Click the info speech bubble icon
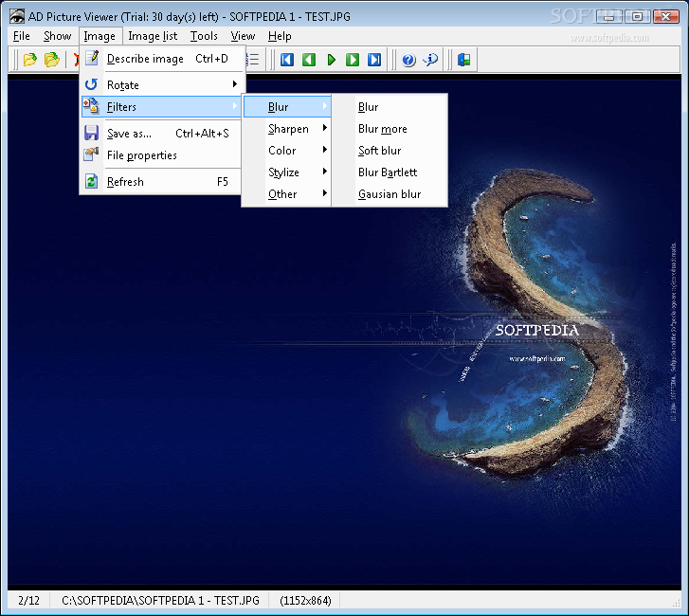689x616 pixels. pyautogui.click(x=430, y=60)
